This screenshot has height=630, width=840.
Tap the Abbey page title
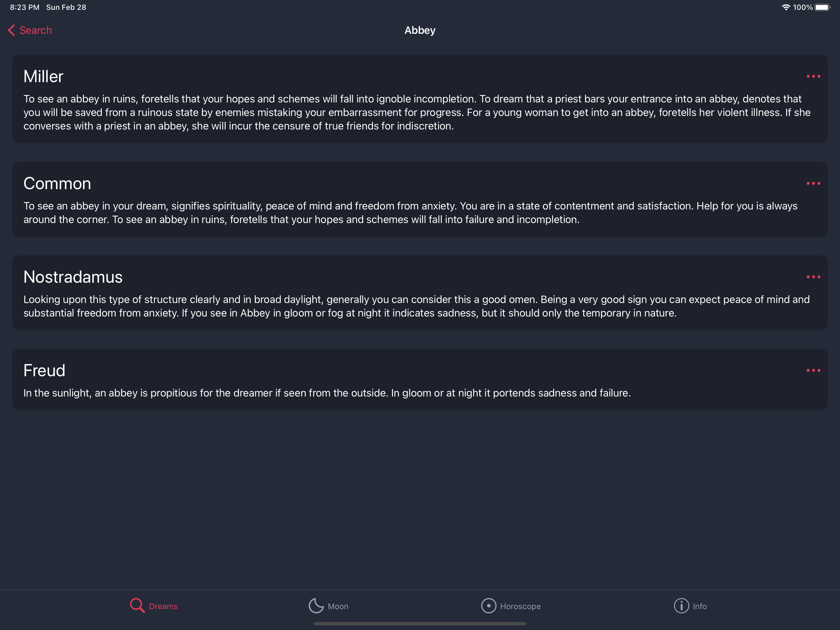click(x=420, y=30)
